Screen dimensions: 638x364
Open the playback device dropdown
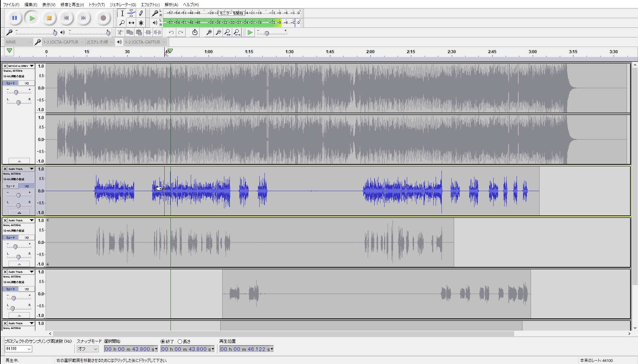click(145, 42)
